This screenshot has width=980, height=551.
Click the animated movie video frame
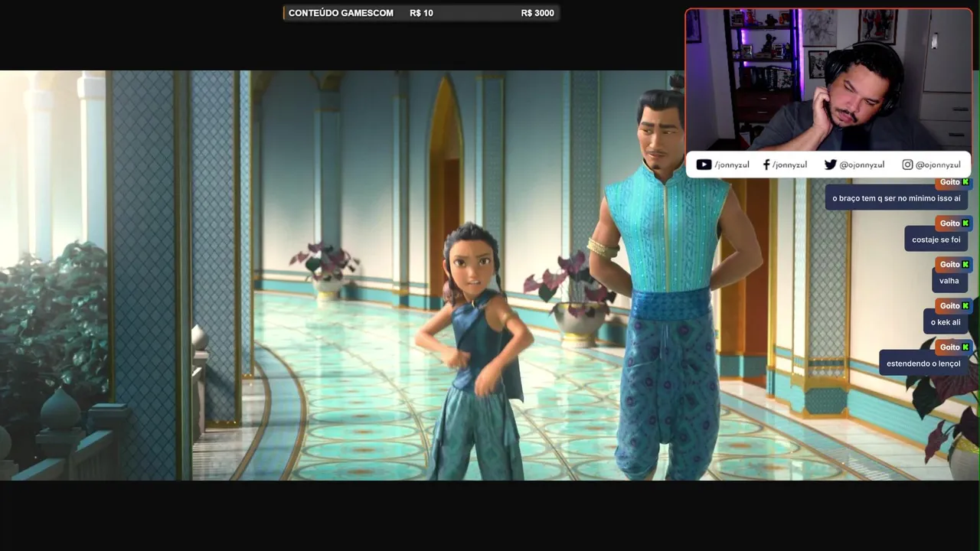[490, 275]
